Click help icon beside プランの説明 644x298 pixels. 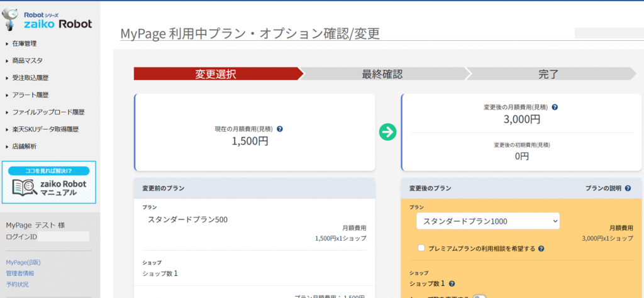click(628, 189)
